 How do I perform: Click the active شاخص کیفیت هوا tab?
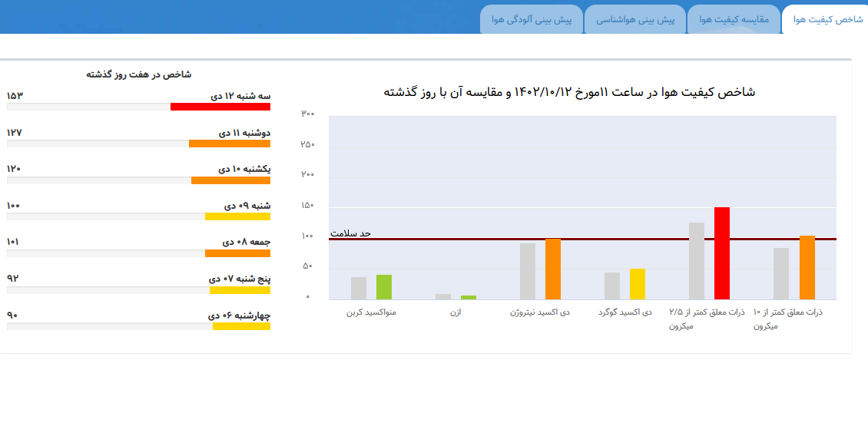click(827, 19)
